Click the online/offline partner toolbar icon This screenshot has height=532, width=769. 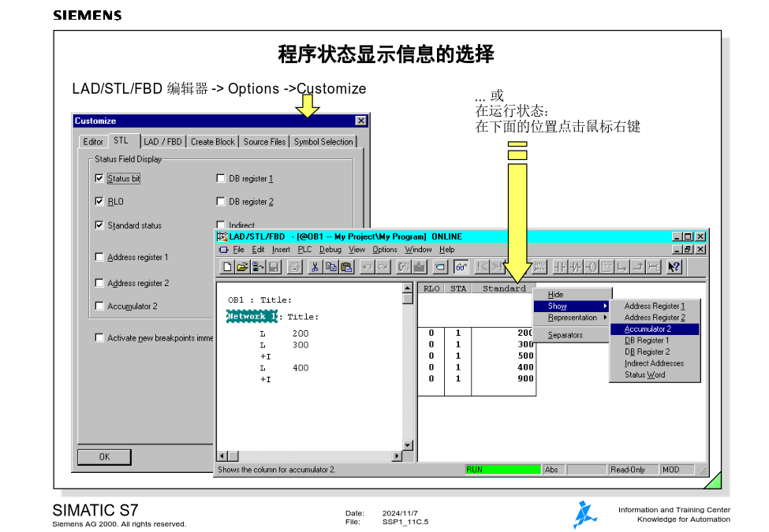coord(258,267)
